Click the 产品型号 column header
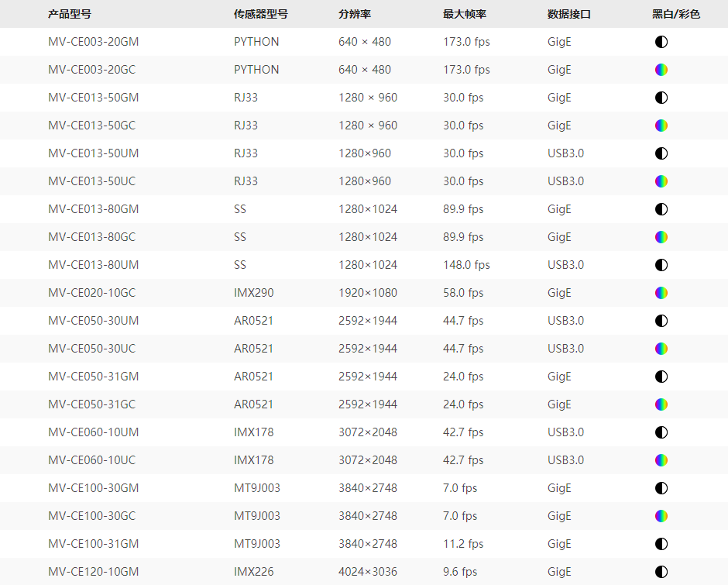This screenshot has height=585, width=728. pos(70,14)
